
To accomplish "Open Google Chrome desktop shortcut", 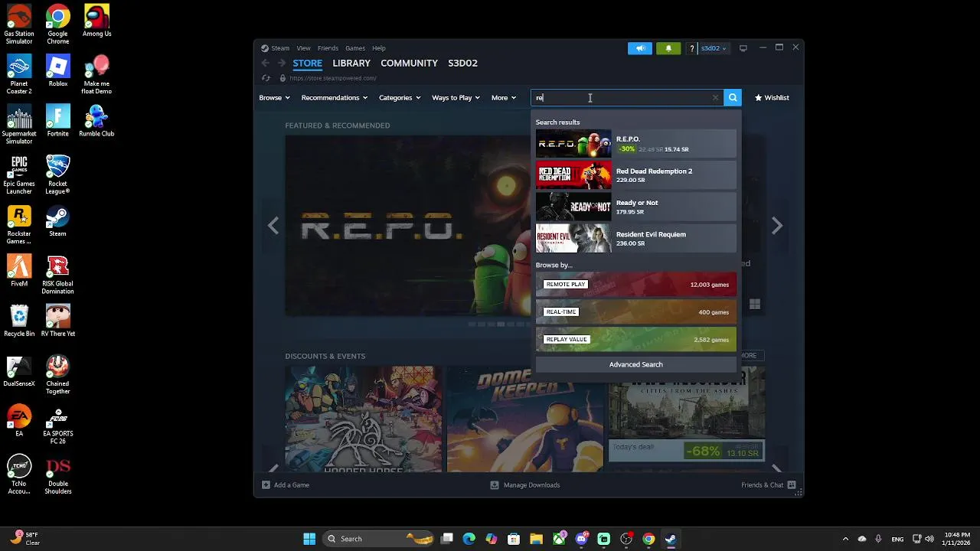I will (57, 25).
